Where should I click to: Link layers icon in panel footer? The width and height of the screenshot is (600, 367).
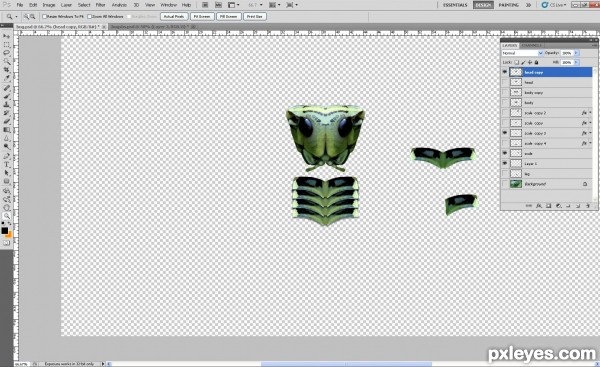point(529,206)
